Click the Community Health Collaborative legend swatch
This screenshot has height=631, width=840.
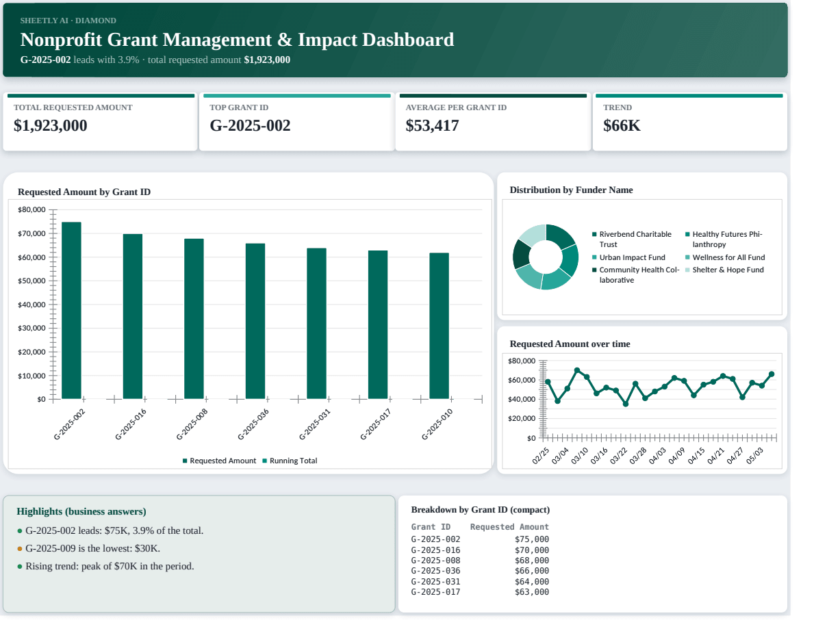(x=594, y=270)
